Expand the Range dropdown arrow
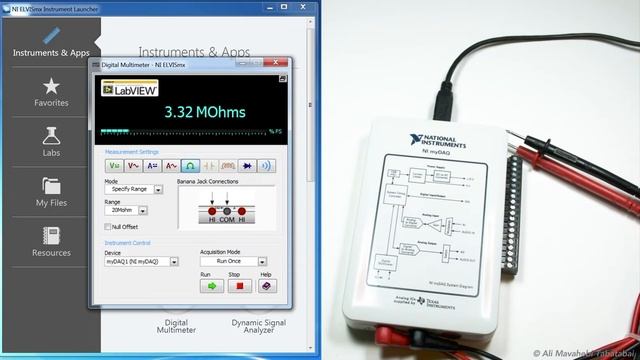This screenshot has width=640, height=360. 143,211
